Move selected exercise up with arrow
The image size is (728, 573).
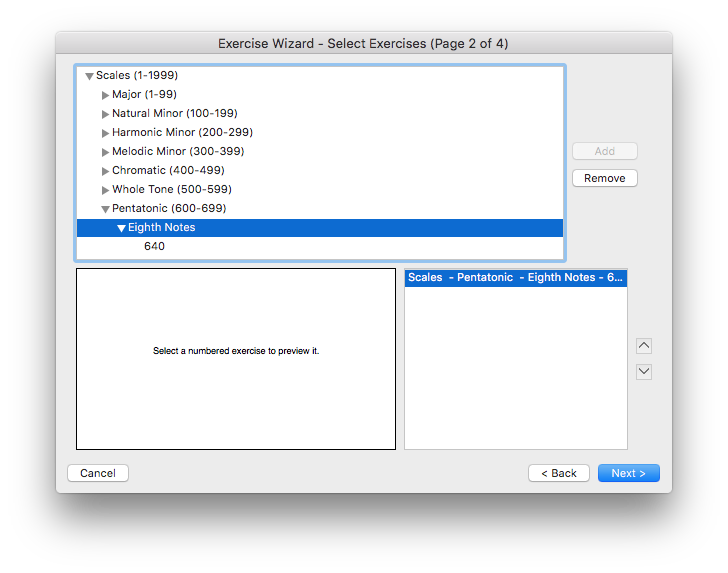coord(644,346)
